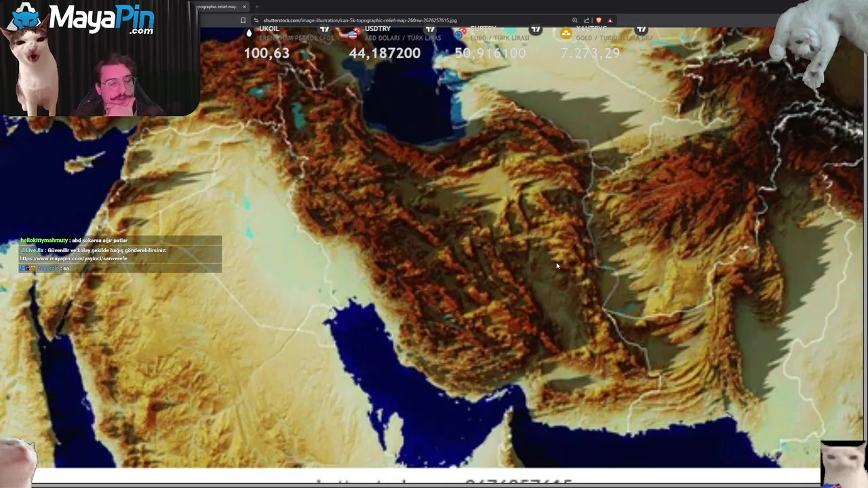Click the EURTRY flag pair icon
The height and width of the screenshot is (488, 868).
click(x=460, y=32)
